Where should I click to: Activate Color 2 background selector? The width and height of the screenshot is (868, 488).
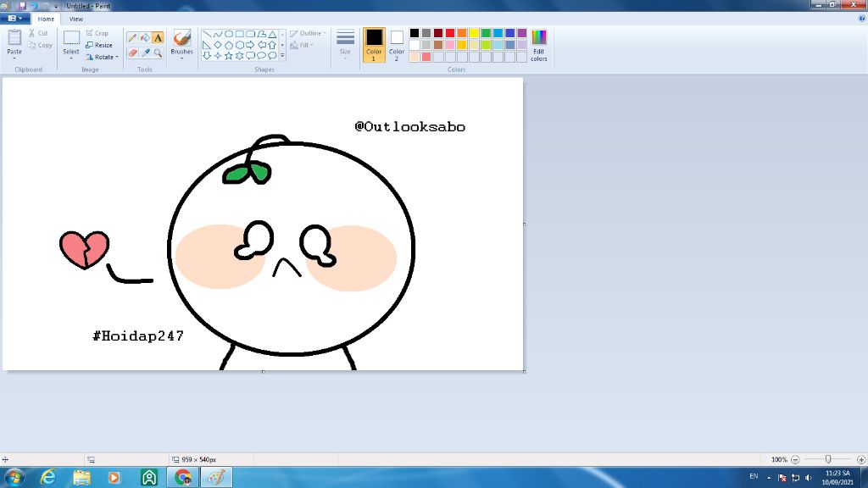397,45
